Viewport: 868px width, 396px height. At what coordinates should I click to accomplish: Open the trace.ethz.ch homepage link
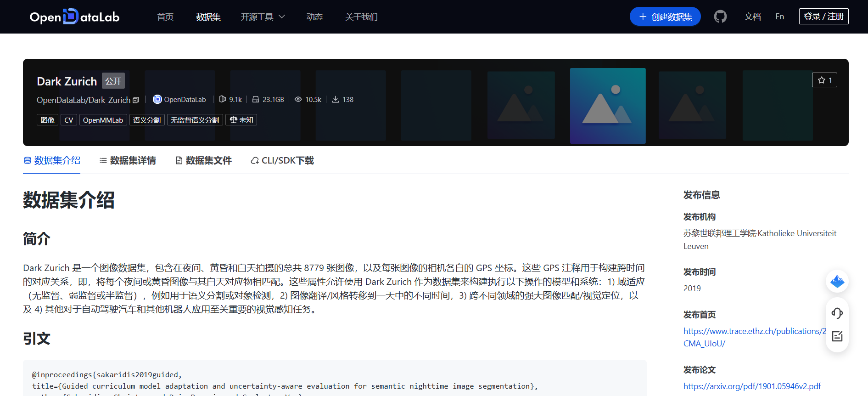755,337
